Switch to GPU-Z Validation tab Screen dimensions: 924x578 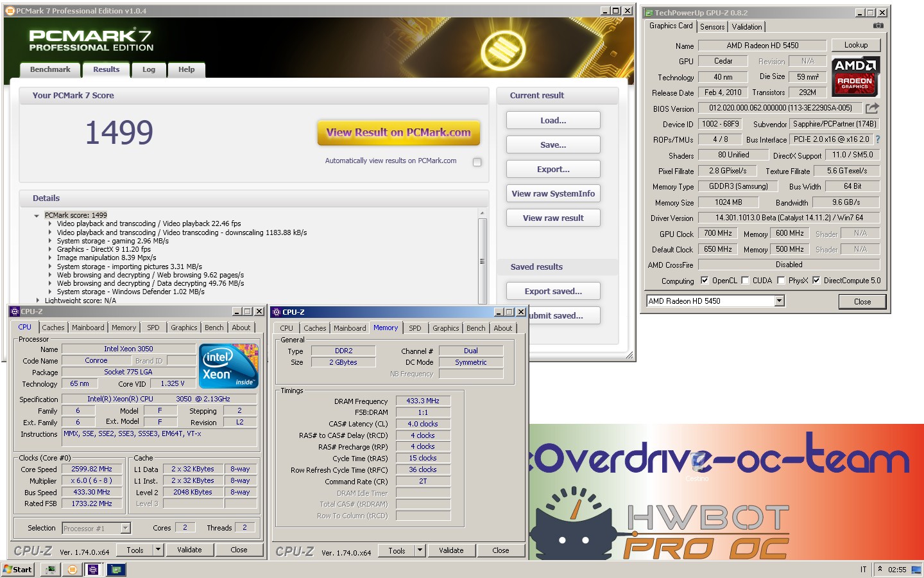point(747,27)
